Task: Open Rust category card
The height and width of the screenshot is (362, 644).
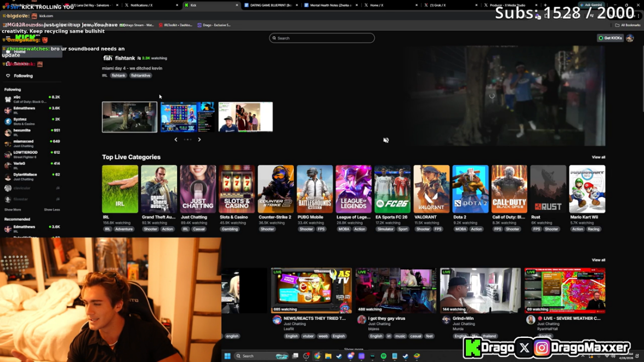Action: [548, 189]
